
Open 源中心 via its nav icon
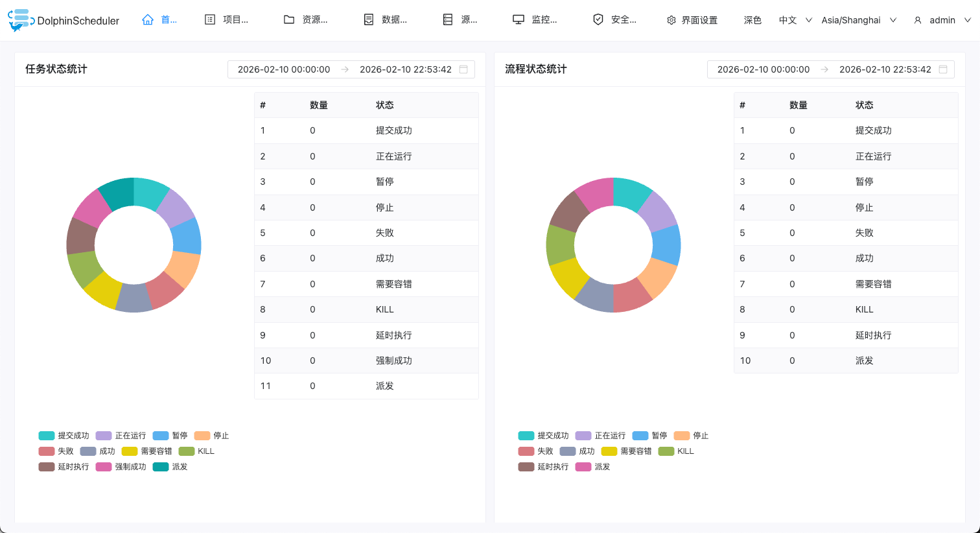click(447, 19)
